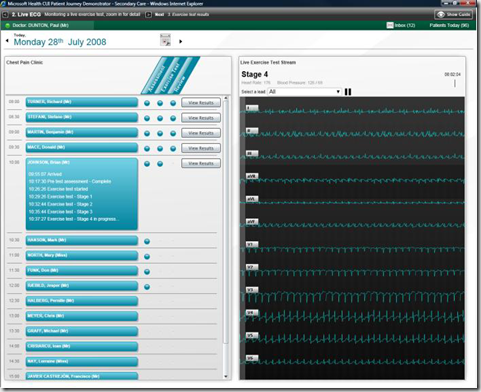Expand NORTH, Mary patient entry
The height and width of the screenshot is (392, 481).
(82, 256)
